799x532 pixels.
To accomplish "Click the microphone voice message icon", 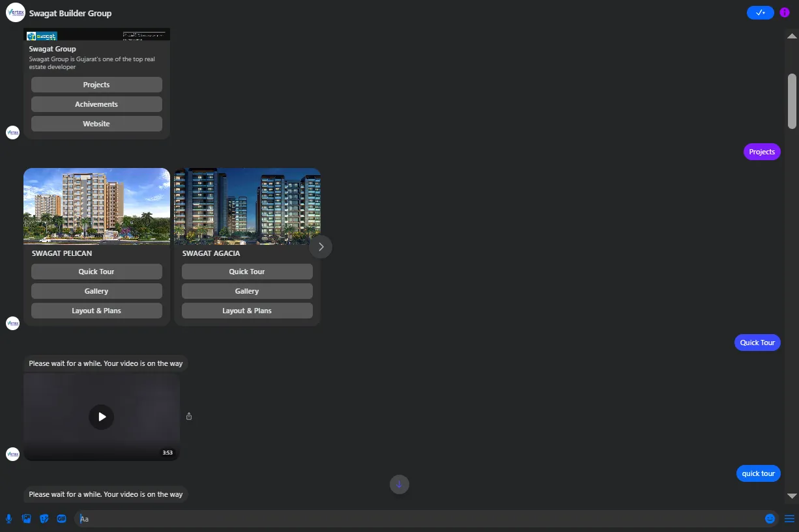I will pos(9,519).
